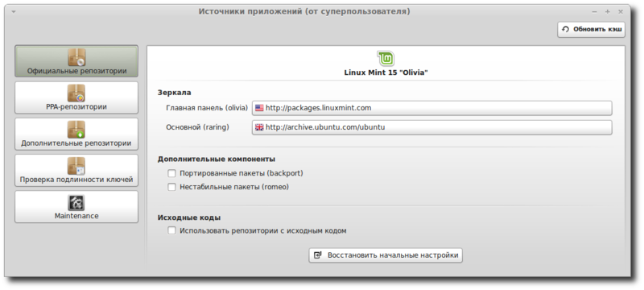Click the US flag icon on the packages.linuxmint.com mirror

259,108
